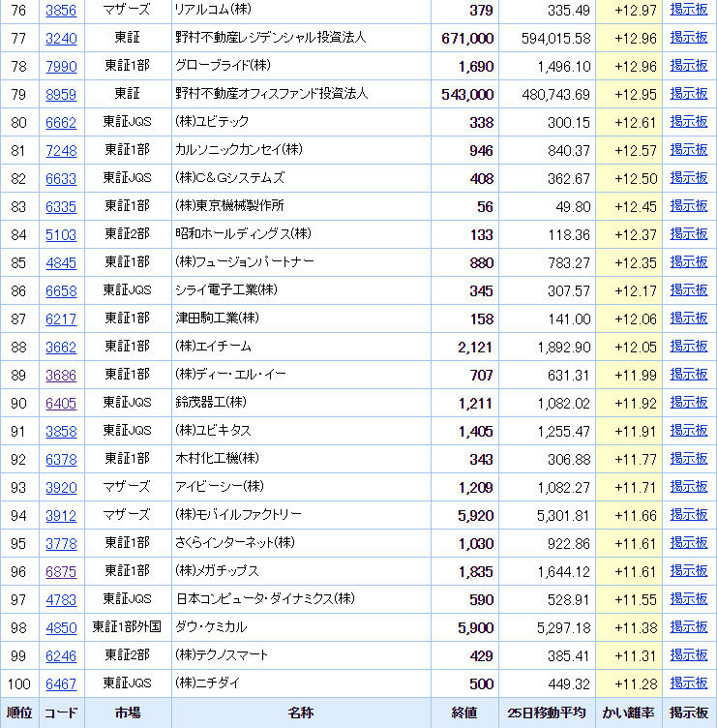Viewport: 717px width, 728px height.
Task: Click stock code 7248 link
Action: (x=61, y=150)
